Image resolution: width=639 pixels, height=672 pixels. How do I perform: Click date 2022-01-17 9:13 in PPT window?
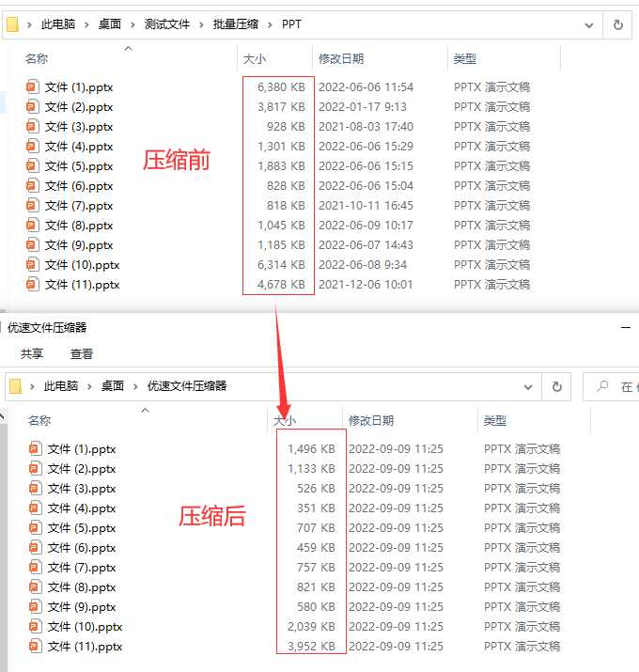tap(363, 107)
